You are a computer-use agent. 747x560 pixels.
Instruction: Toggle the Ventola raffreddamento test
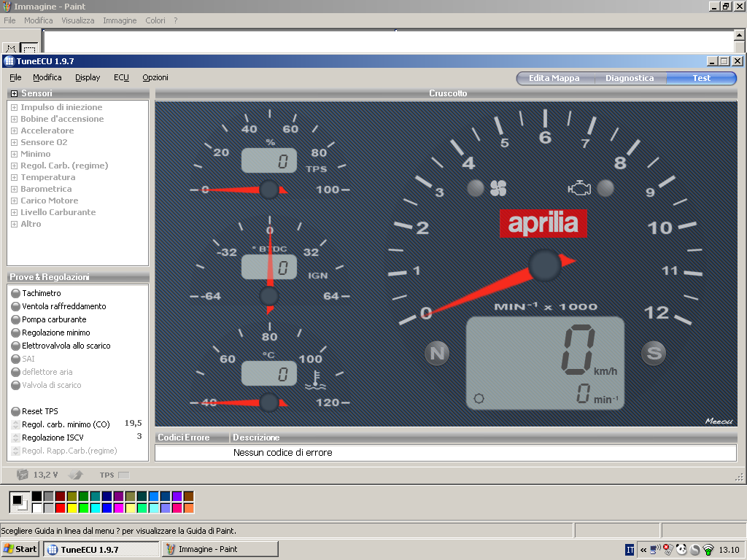pos(16,306)
